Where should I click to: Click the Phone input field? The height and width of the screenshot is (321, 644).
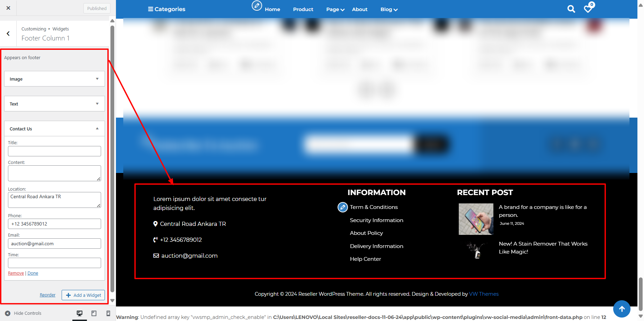pyautogui.click(x=54, y=224)
